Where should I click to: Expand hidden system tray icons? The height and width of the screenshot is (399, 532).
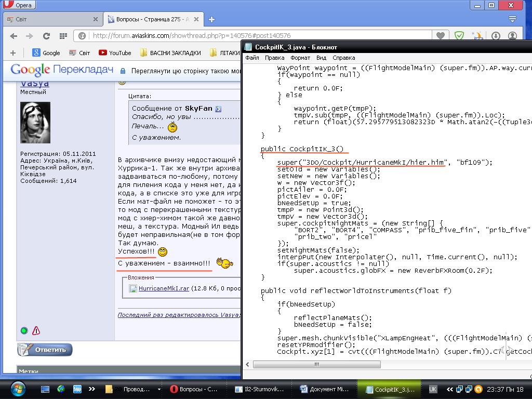pyautogui.click(x=450, y=389)
